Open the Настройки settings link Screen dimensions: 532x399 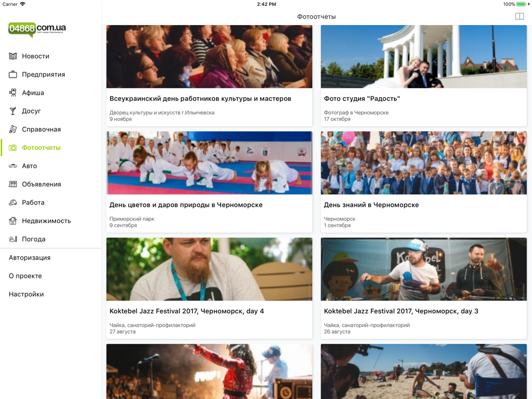[x=26, y=294]
